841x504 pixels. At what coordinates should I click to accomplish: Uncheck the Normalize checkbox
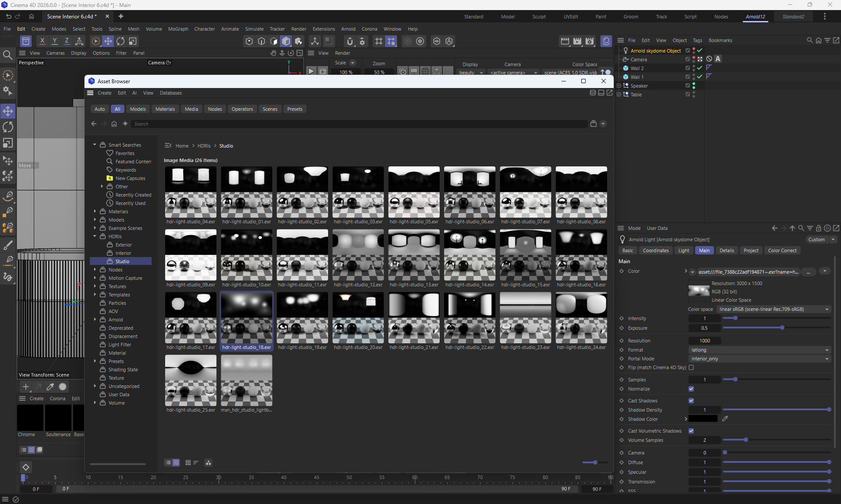coord(691,389)
